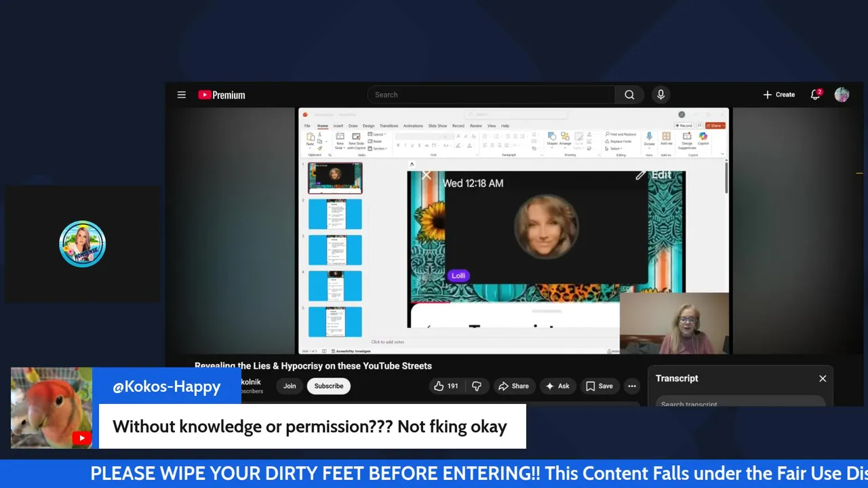Open the YouTube hamburger guide menu
The height and width of the screenshot is (488, 868).
click(x=181, y=95)
